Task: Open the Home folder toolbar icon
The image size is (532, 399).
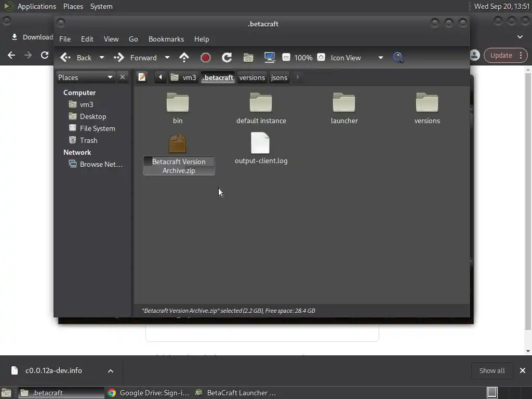Action: (248, 58)
